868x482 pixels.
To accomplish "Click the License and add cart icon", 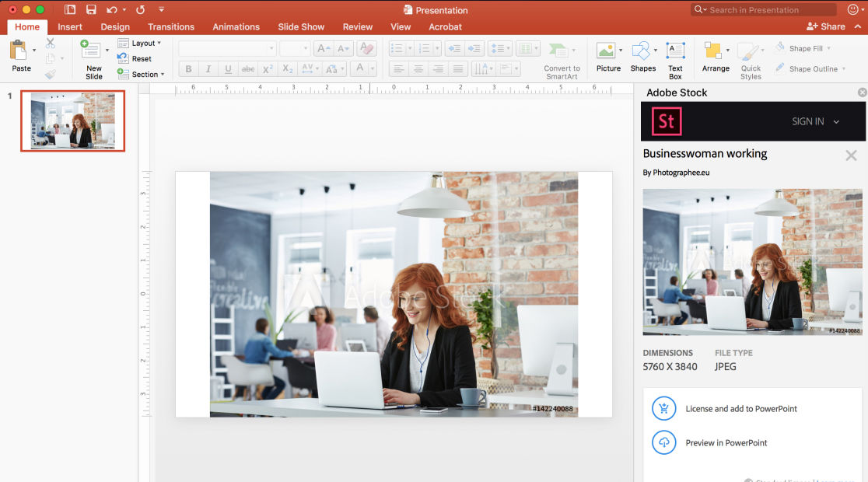I will click(x=663, y=409).
